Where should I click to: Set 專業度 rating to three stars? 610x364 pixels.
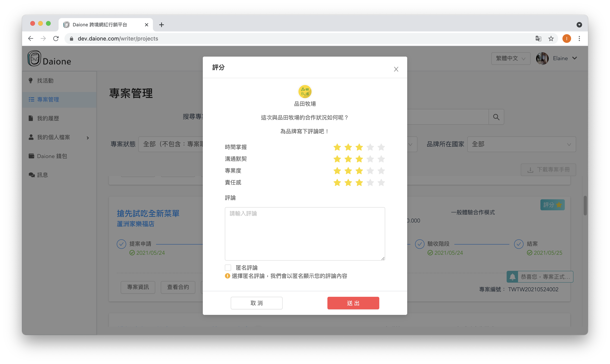(359, 171)
